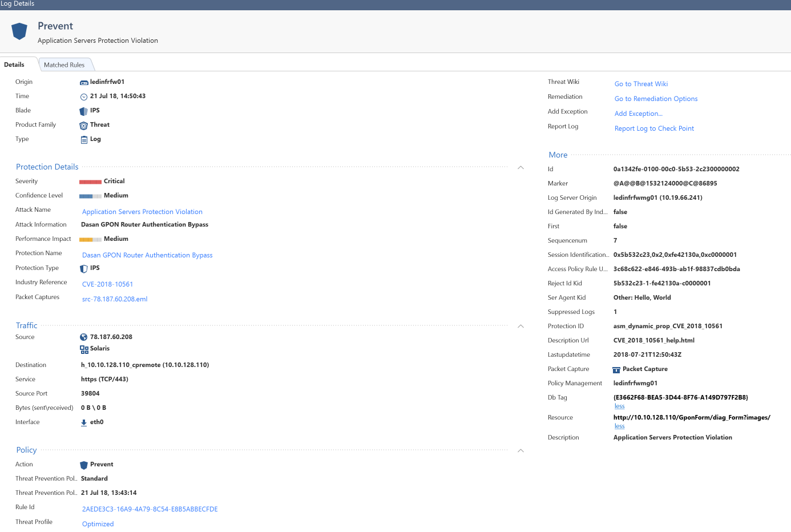Click the Log Details window title

[17, 4]
